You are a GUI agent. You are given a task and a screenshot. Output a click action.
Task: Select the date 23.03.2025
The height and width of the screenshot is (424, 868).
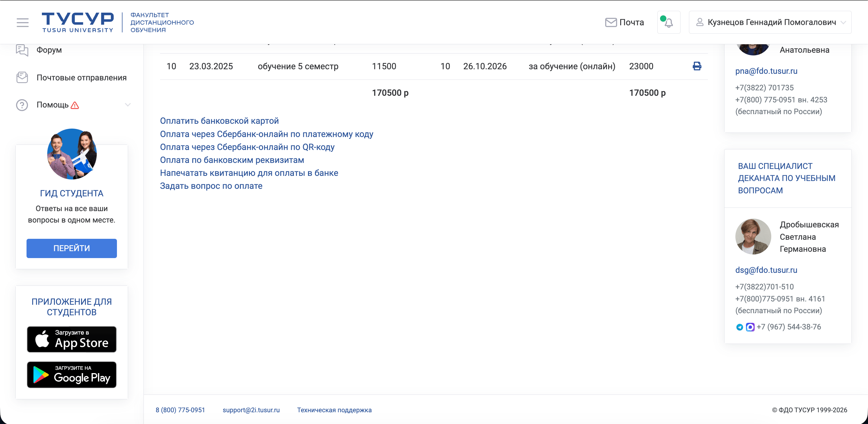[211, 66]
